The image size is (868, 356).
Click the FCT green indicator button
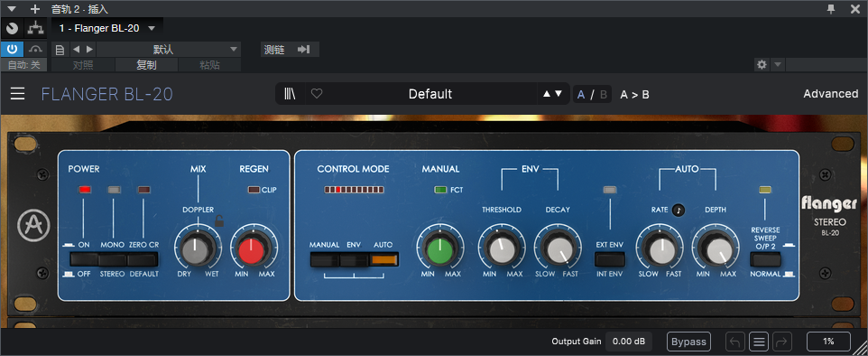440,190
